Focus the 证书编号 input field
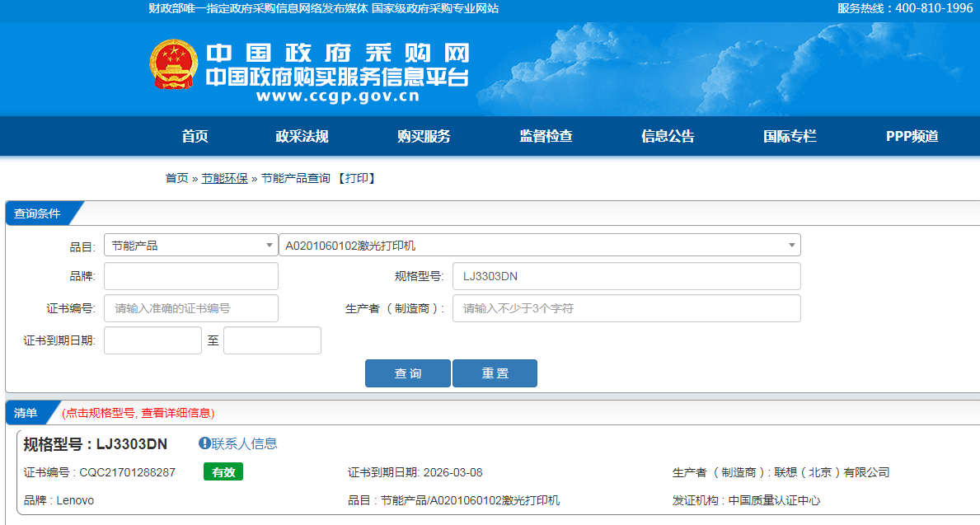This screenshot has height=525, width=980. (191, 308)
